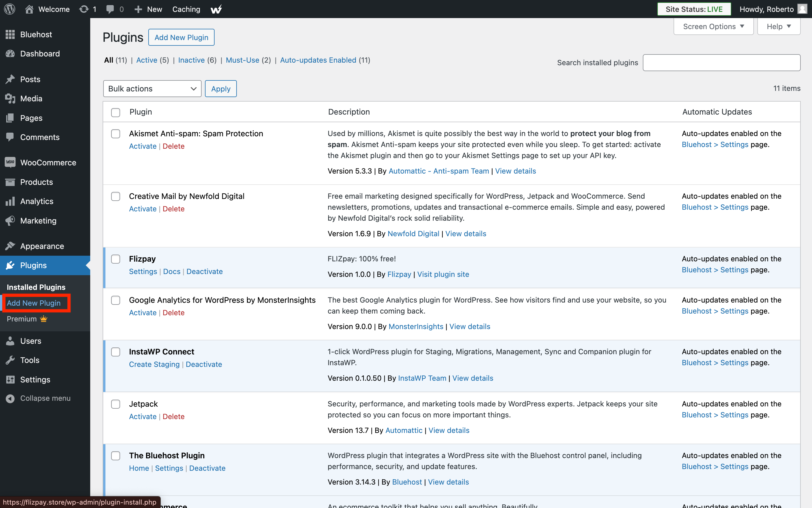Image resolution: width=812 pixels, height=508 pixels.
Task: Click the Premium crown icon
Action: click(44, 319)
